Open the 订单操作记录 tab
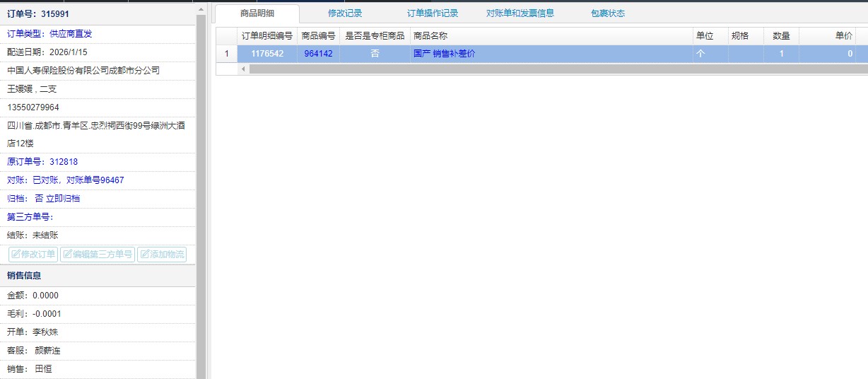This screenshot has width=868, height=379. (x=433, y=13)
